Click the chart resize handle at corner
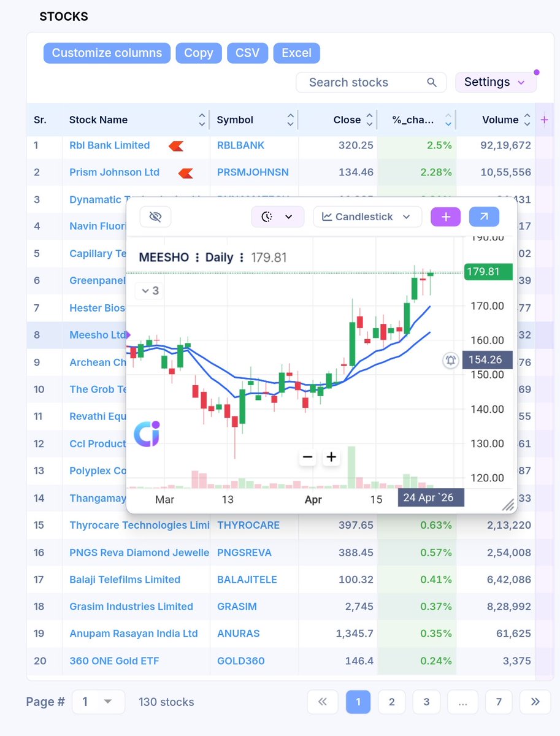The image size is (560, 736). click(508, 505)
